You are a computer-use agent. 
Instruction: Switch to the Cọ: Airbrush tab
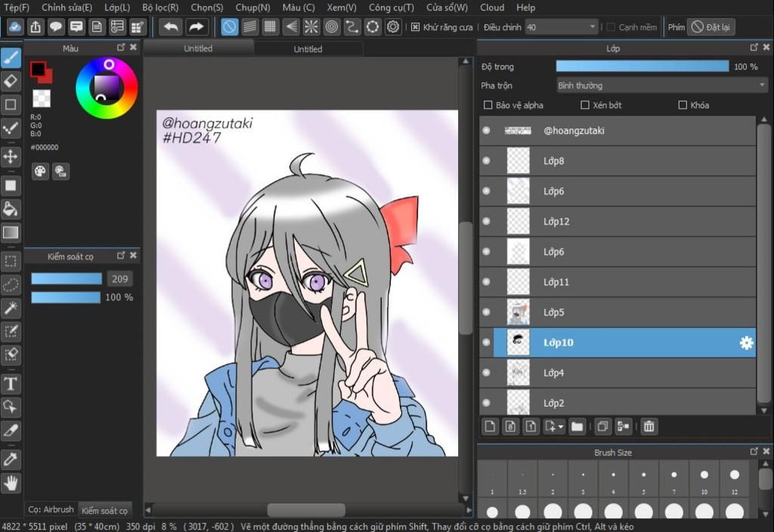tap(51, 509)
